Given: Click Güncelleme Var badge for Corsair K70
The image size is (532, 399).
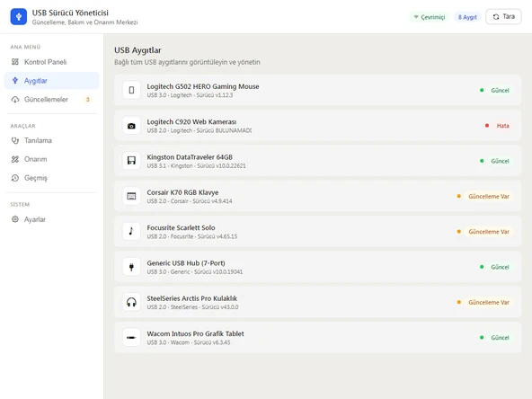Looking at the screenshot, I should 489,196.
